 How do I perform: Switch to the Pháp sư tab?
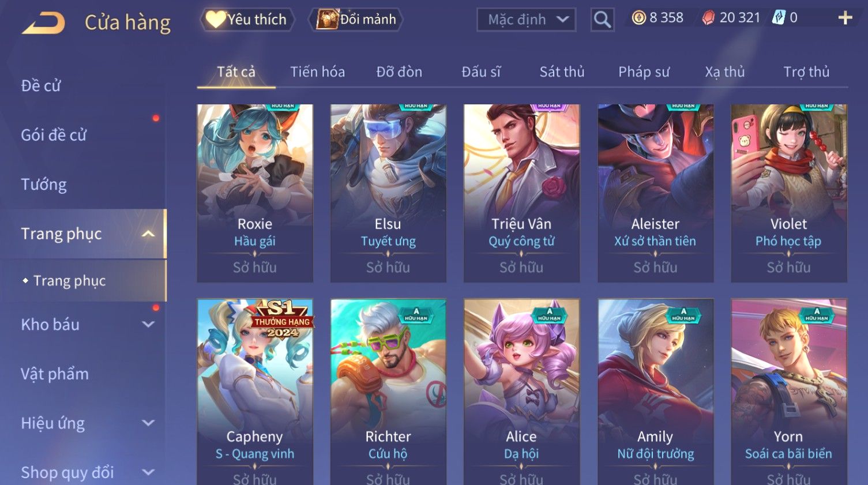click(x=644, y=72)
